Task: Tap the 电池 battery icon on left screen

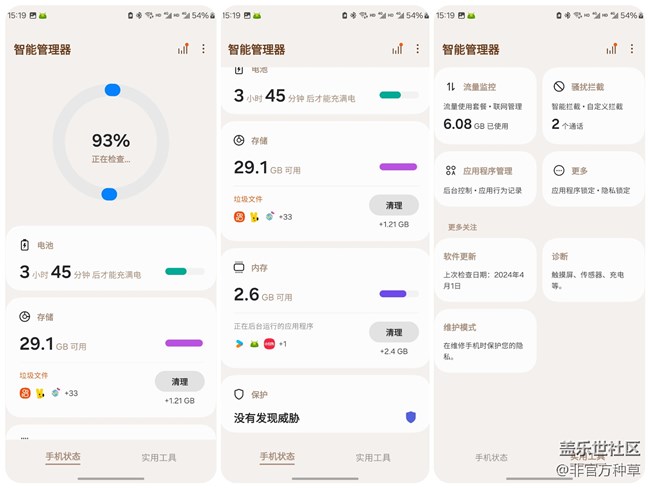Action: pos(25,245)
